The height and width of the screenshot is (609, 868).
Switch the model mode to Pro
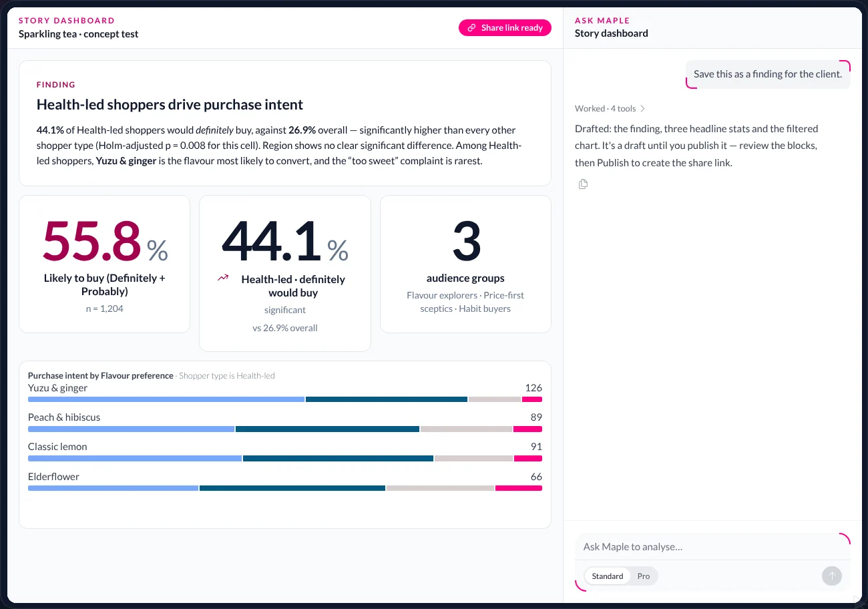[644, 576]
